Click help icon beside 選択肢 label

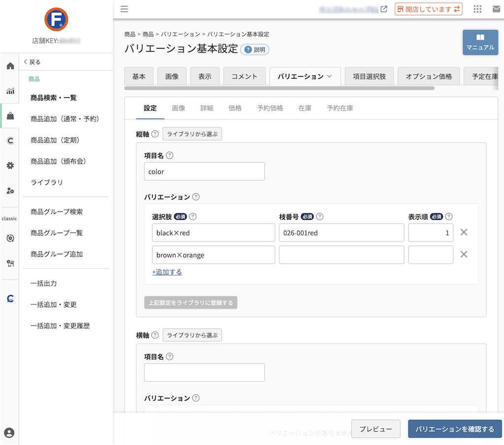[x=192, y=217]
